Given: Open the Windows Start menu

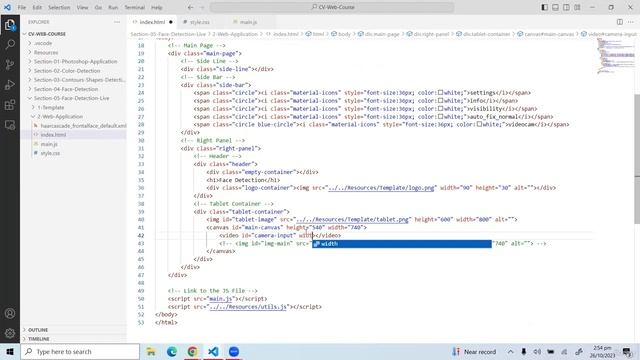Looking at the screenshot, I should [10, 351].
